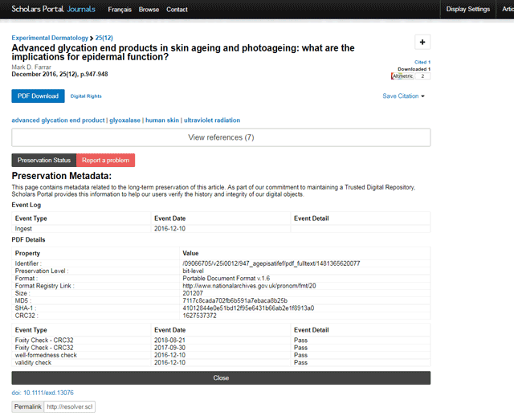Click the plus icon button
This screenshot has width=514, height=420.
[x=422, y=43]
